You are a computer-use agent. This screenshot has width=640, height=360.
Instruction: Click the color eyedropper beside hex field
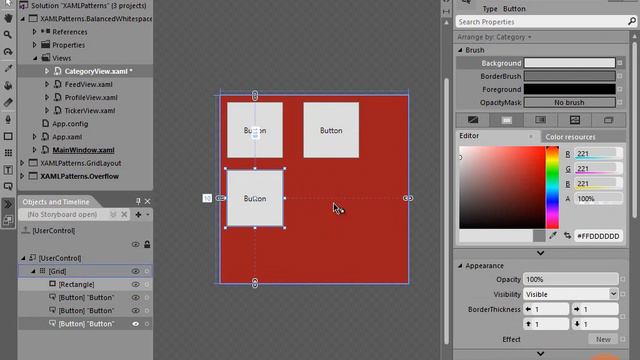(553, 236)
